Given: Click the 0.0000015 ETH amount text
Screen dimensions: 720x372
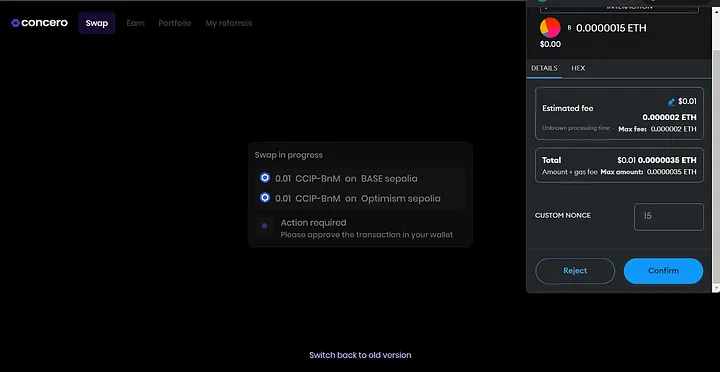Looking at the screenshot, I should 611,28.
